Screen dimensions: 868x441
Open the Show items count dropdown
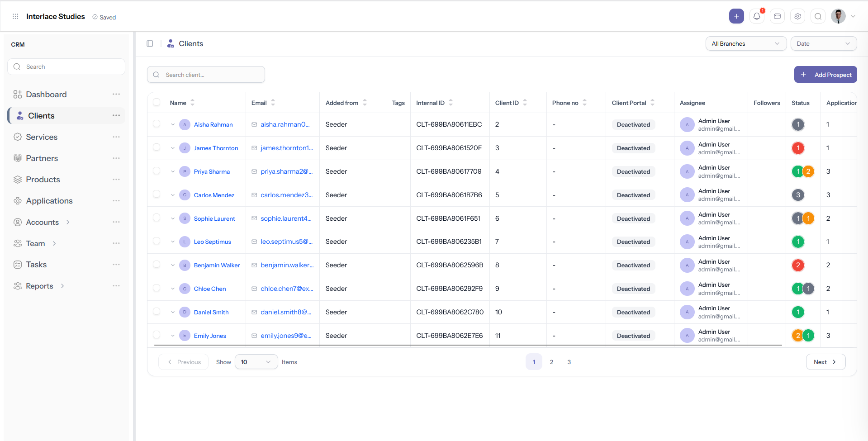[x=256, y=362]
